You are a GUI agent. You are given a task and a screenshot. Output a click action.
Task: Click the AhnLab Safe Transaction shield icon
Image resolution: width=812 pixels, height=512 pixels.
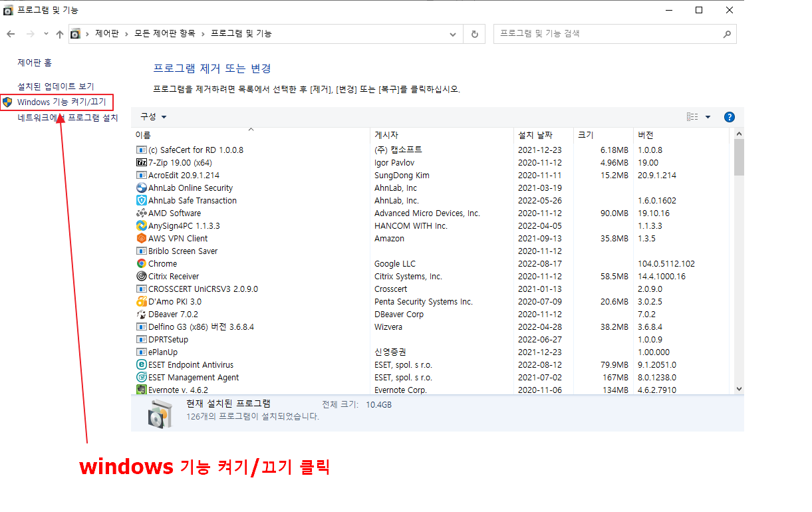(141, 200)
